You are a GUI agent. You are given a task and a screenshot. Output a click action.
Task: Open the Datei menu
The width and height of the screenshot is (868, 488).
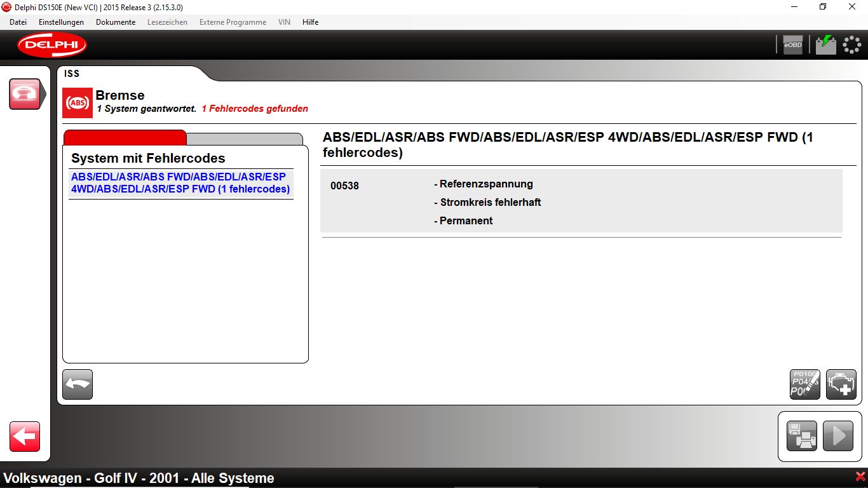coord(18,22)
